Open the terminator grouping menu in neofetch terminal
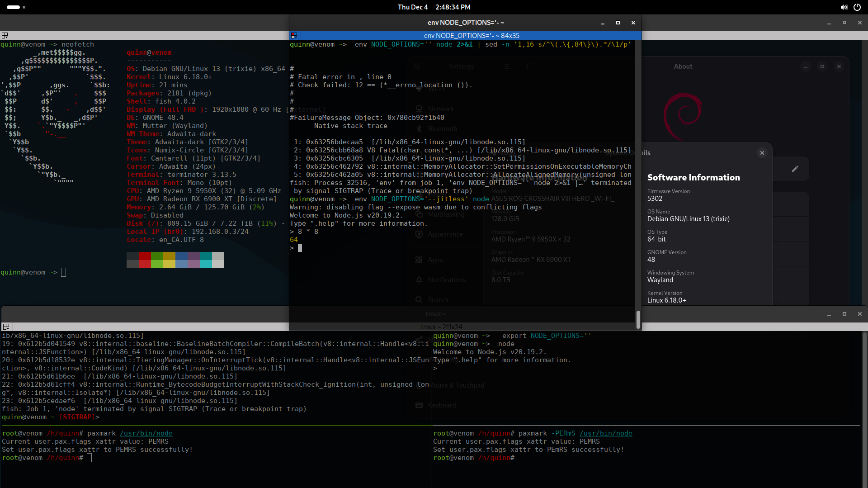Image resolution: width=868 pixels, height=488 pixels. click(5, 35)
